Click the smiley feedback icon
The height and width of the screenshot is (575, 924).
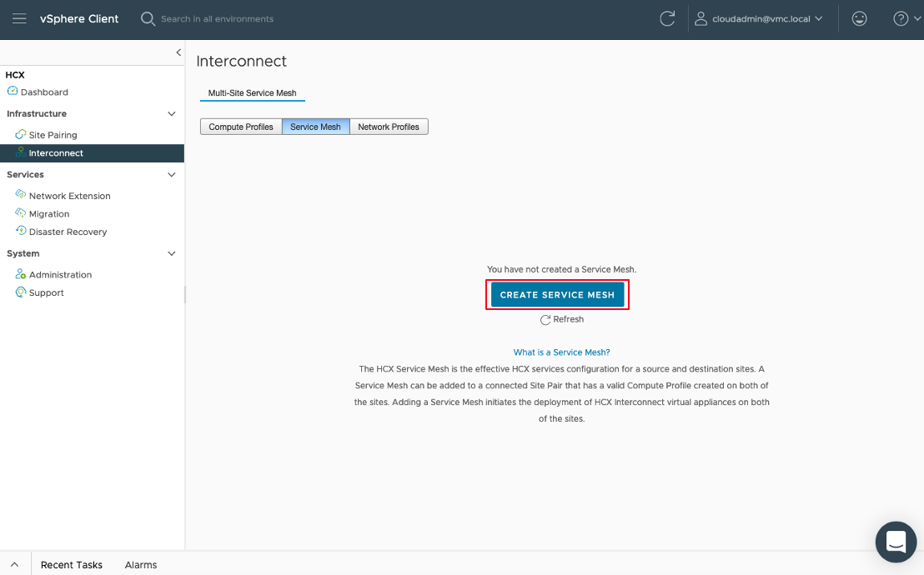(859, 19)
